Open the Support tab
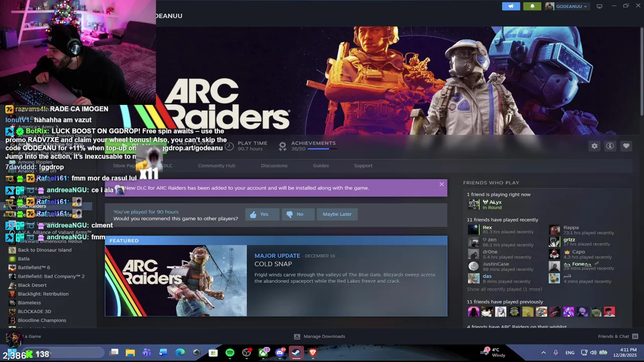 (x=363, y=165)
